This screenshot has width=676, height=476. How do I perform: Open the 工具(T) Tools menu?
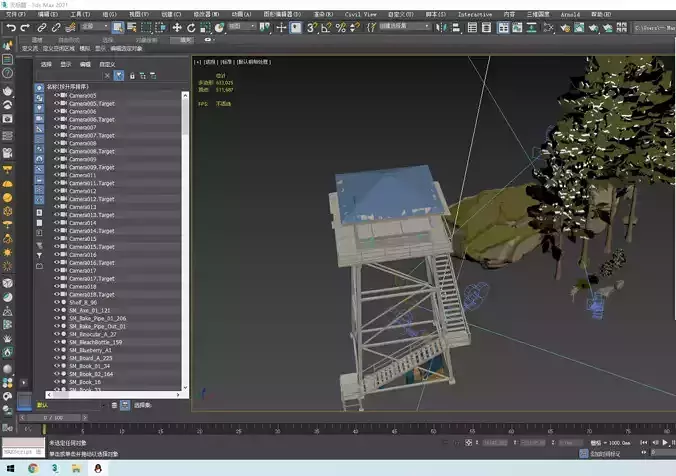click(x=80, y=14)
